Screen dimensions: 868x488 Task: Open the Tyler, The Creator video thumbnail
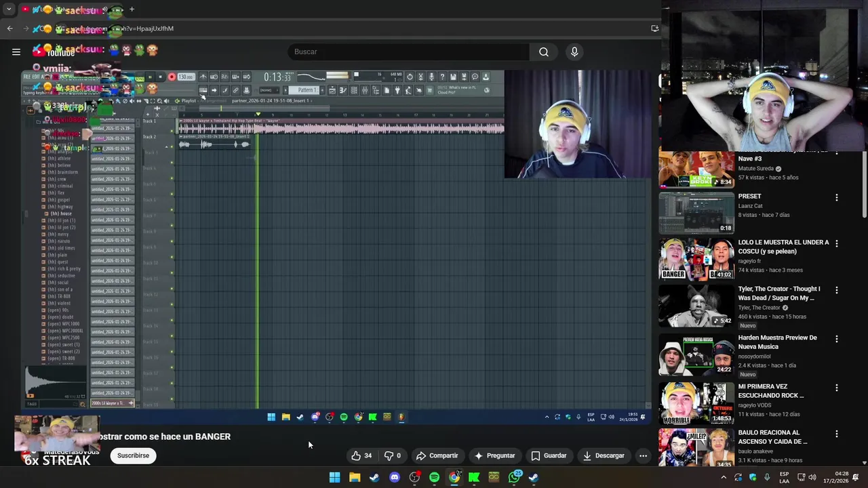(x=696, y=306)
